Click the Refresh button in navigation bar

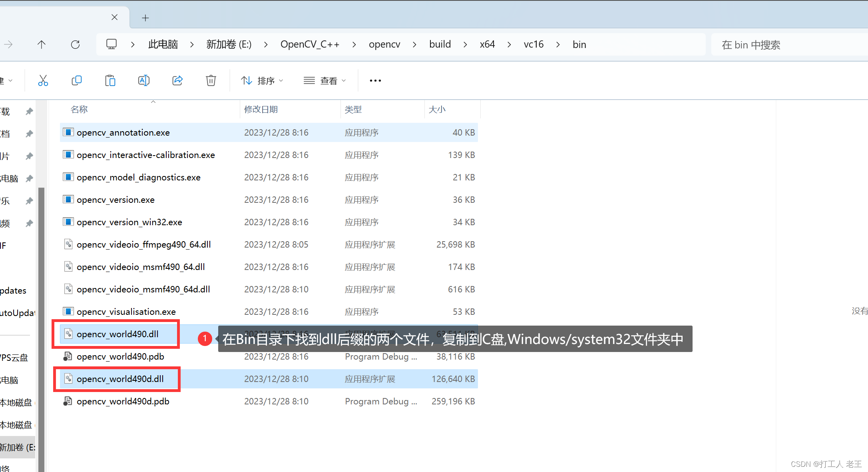(x=75, y=44)
